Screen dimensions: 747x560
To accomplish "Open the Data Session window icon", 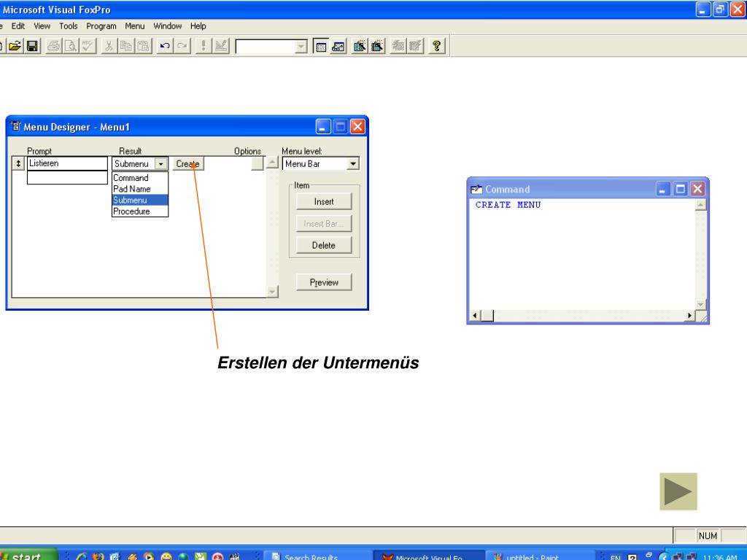I will (338, 46).
